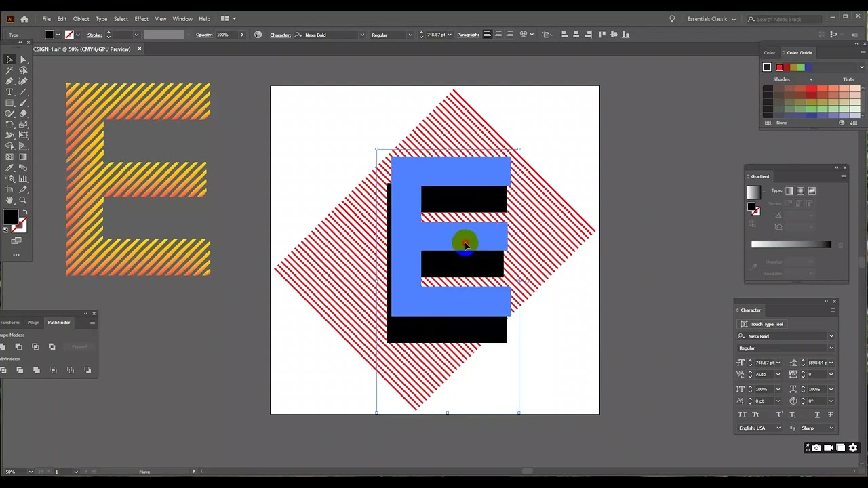This screenshot has width=868, height=488.
Task: Select the Eraser tool
Action: (x=23, y=114)
